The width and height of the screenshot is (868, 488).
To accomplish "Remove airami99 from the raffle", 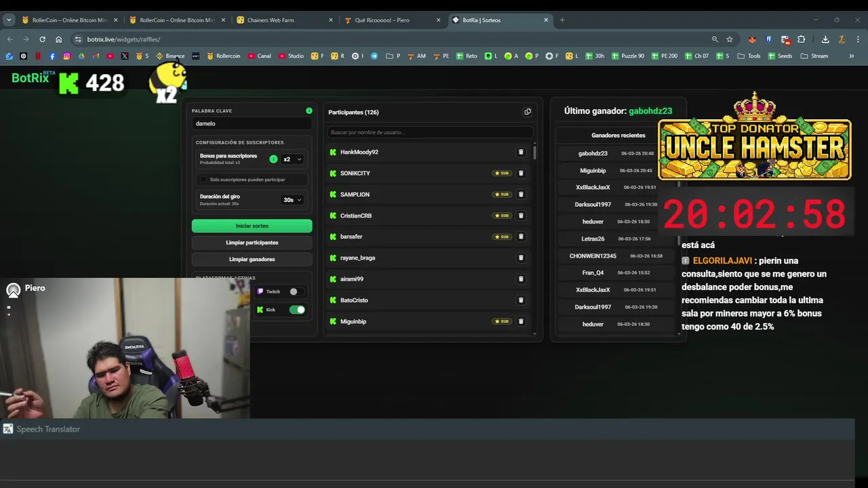I will click(x=521, y=279).
